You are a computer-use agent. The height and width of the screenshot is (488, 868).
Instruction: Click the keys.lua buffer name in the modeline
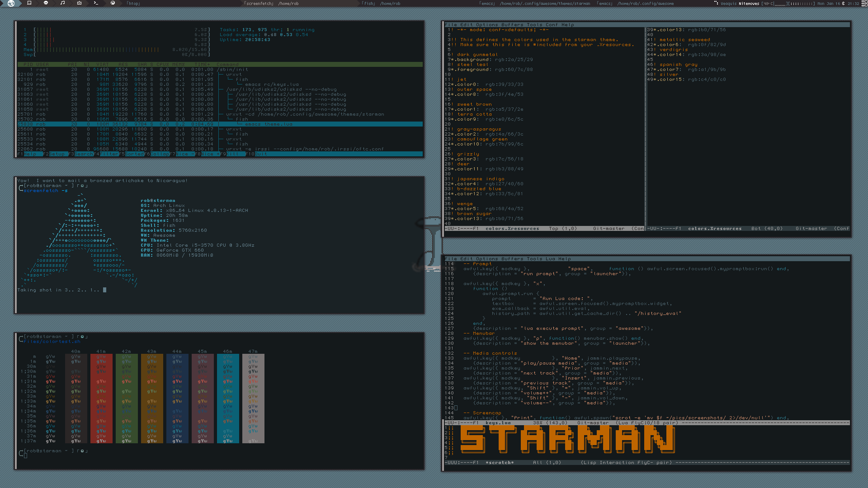point(498,423)
